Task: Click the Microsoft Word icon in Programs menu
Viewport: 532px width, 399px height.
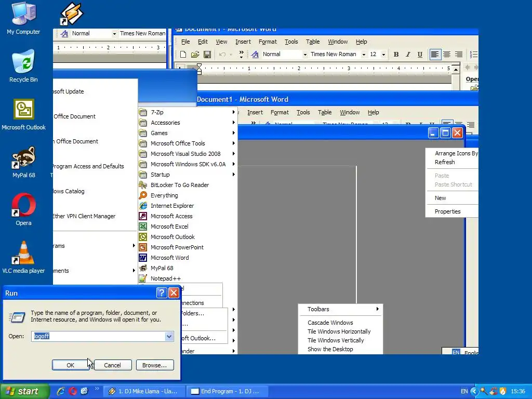Action: tap(143, 258)
